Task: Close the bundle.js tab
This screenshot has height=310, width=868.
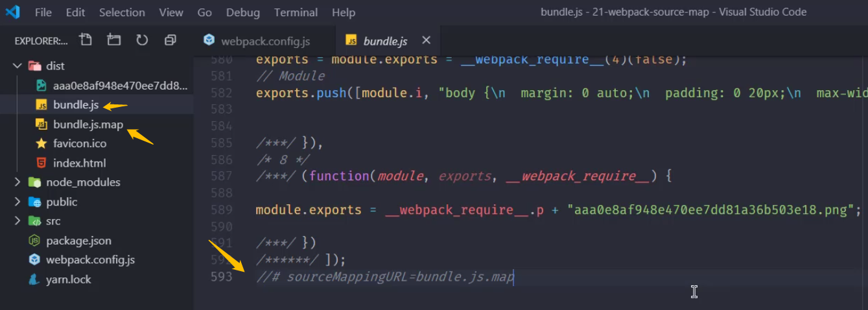Action: [426, 40]
